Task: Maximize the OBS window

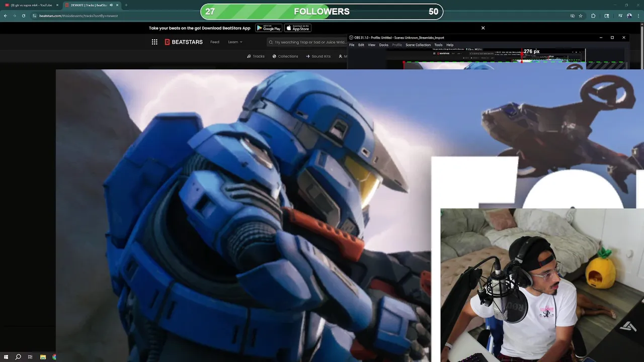Action: point(612,37)
